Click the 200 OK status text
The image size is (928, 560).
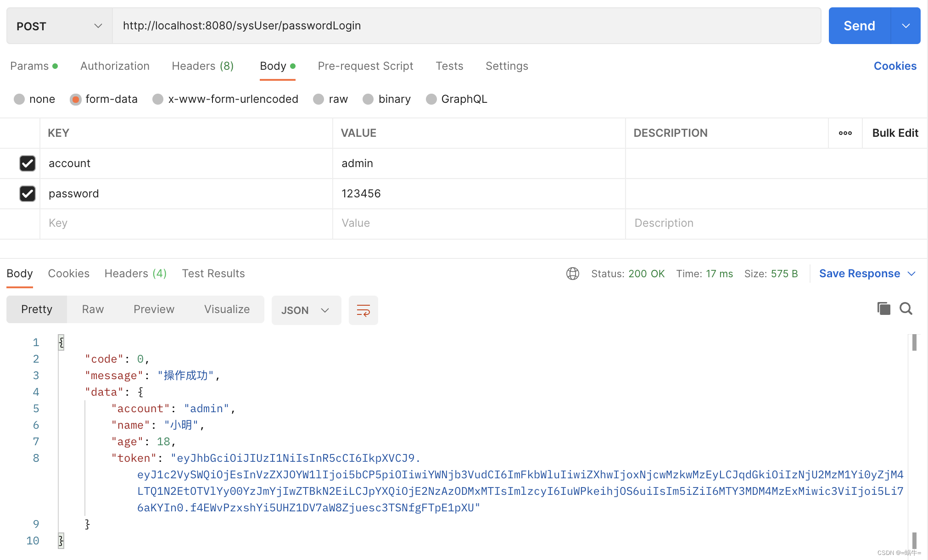point(646,274)
